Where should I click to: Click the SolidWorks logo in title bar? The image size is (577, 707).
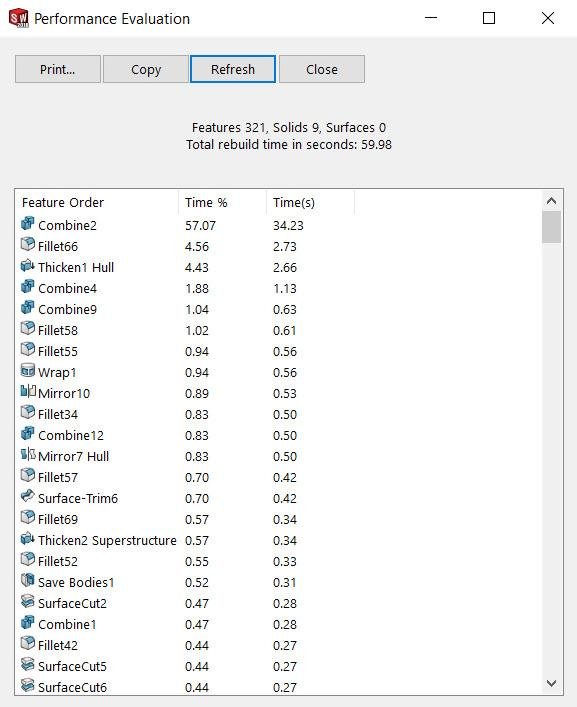coord(18,18)
